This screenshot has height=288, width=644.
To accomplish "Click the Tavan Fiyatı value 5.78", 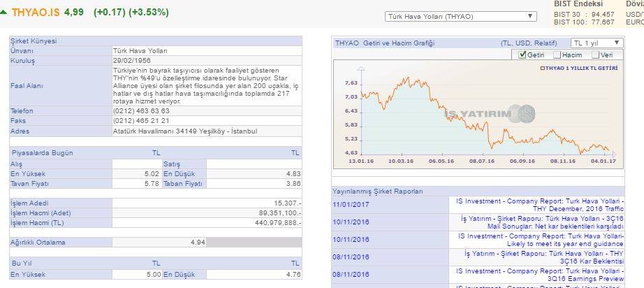I will click(152, 184).
